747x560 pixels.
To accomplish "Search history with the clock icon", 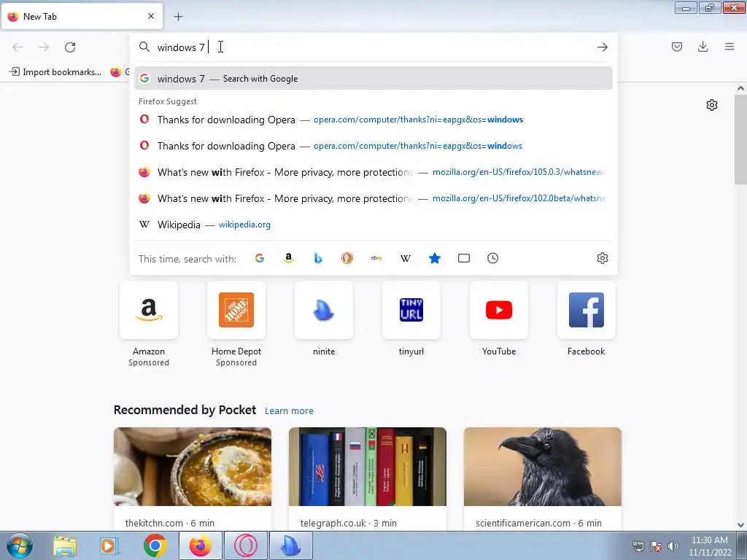I will click(492, 258).
